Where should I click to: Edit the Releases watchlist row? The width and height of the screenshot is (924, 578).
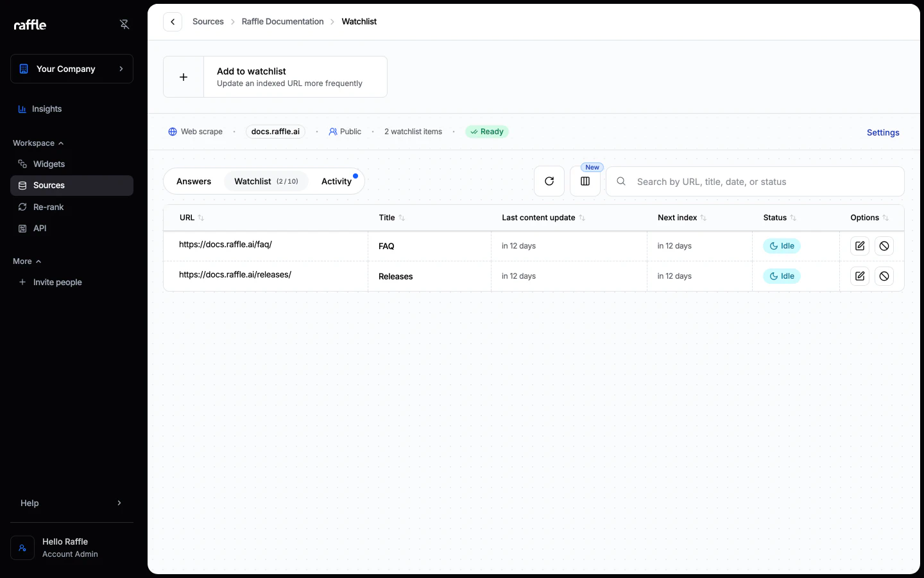coord(860,276)
